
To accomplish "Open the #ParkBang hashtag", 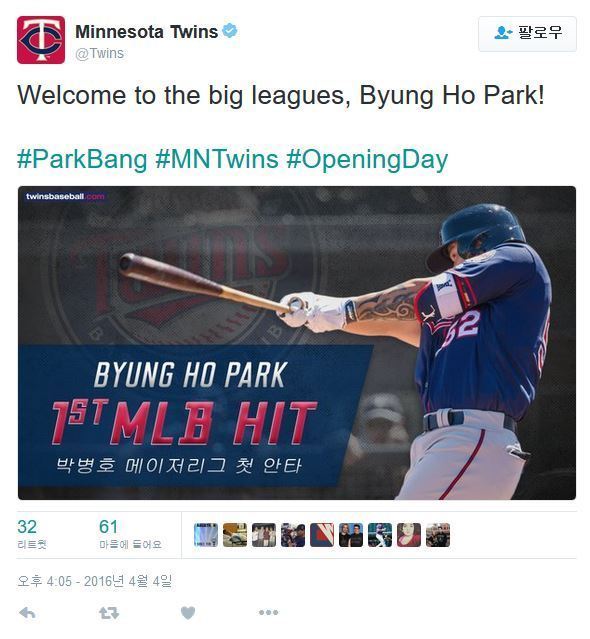I will click(x=82, y=159).
